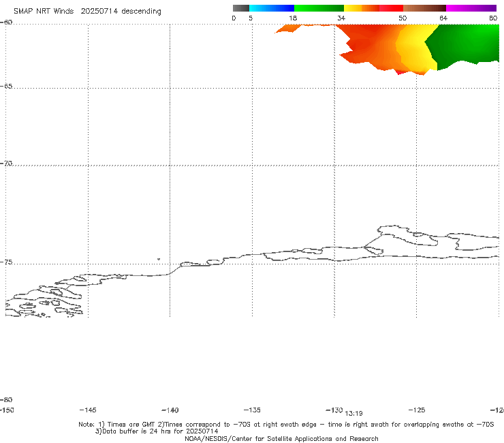Image resolution: width=504 pixels, height=443 pixels.
Task: Click the small orange swath patch near -133
Action: 287,29
